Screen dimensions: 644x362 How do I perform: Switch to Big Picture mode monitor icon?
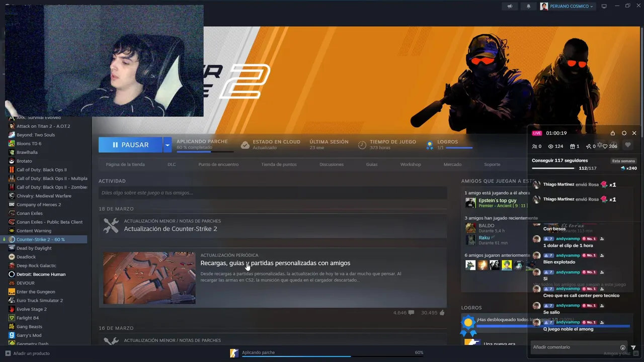[x=604, y=7]
